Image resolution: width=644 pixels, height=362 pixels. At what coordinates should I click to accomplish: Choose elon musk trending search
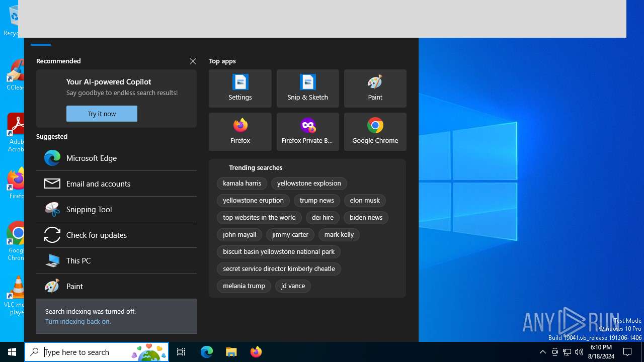365,201
